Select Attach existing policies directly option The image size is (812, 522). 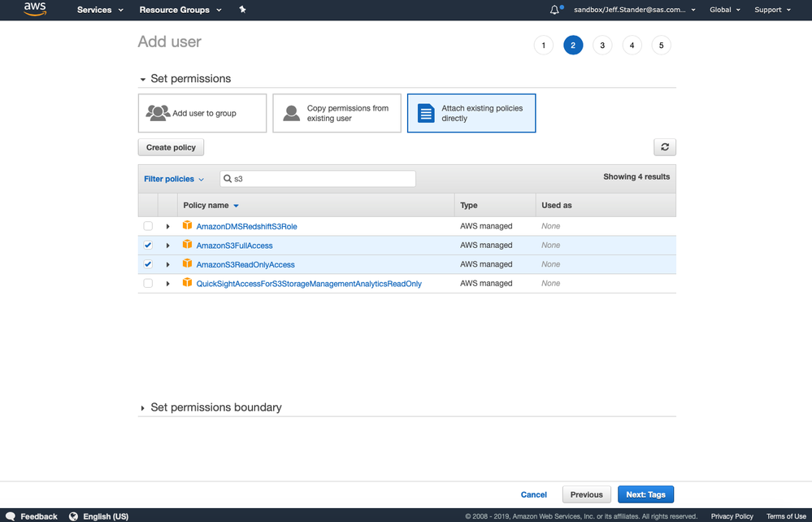(471, 113)
